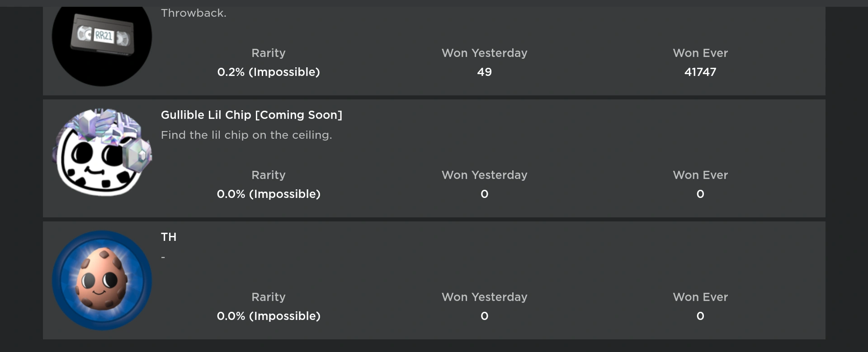The image size is (868, 352).
Task: Click the Won Ever label for Gullible Lil Chip
Action: [x=700, y=175]
